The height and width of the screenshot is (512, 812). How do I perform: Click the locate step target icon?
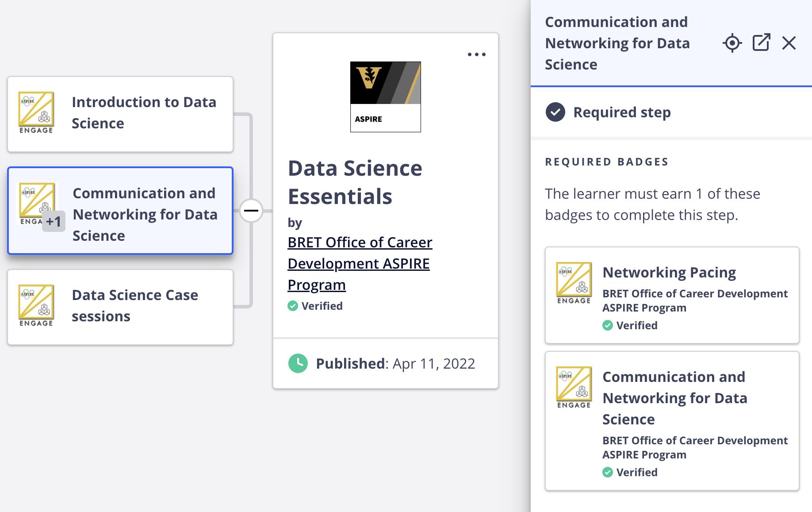[x=732, y=43]
